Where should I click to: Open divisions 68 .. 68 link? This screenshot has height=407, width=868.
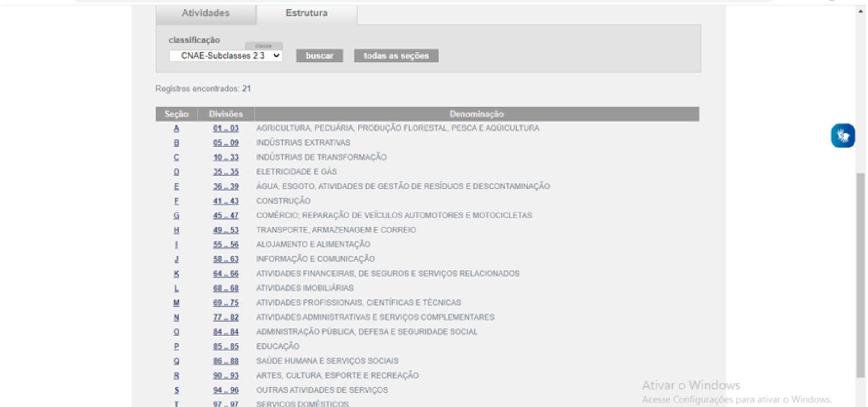226,288
